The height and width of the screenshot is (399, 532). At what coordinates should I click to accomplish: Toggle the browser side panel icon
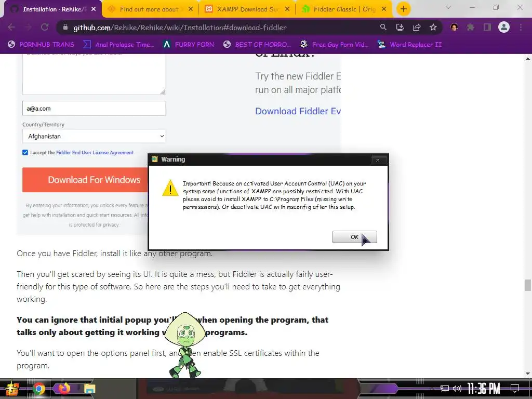coord(487,27)
